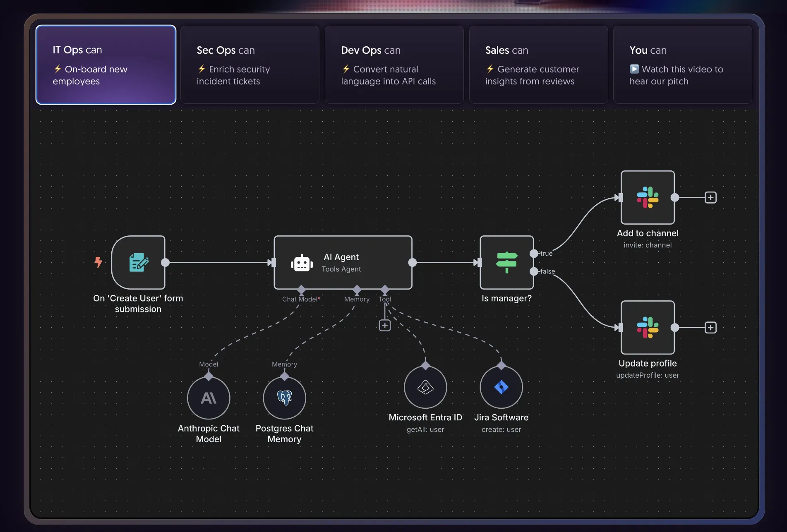
Task: Open the Microsoft Entra ID tool node
Action: tap(425, 387)
